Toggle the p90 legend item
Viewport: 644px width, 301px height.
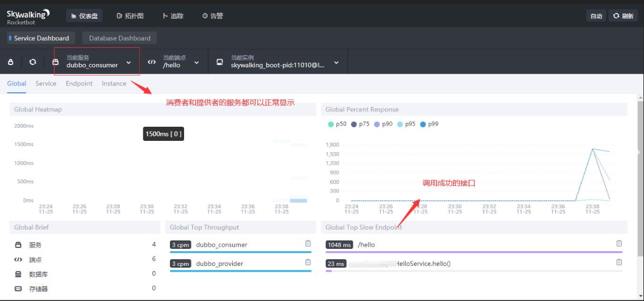(x=383, y=124)
